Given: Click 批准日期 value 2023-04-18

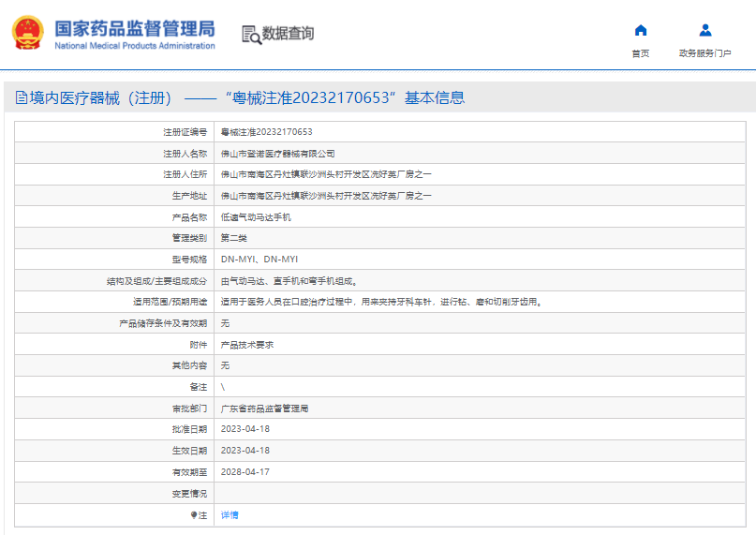Looking at the screenshot, I should [x=245, y=429].
